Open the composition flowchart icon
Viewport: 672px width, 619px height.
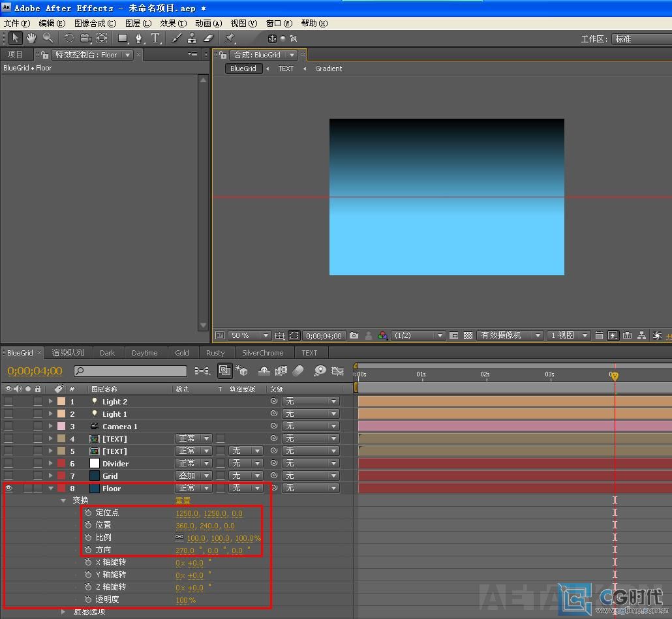[x=641, y=335]
